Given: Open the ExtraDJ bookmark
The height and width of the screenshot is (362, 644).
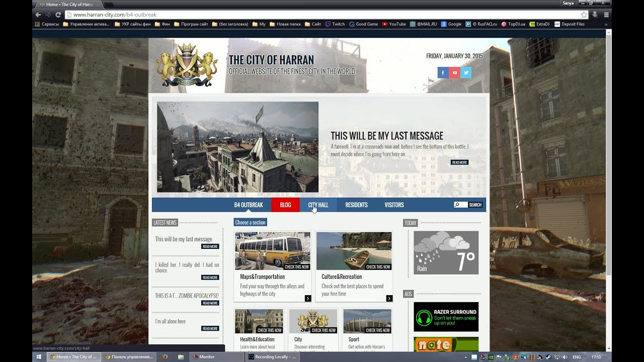Looking at the screenshot, I should point(539,24).
